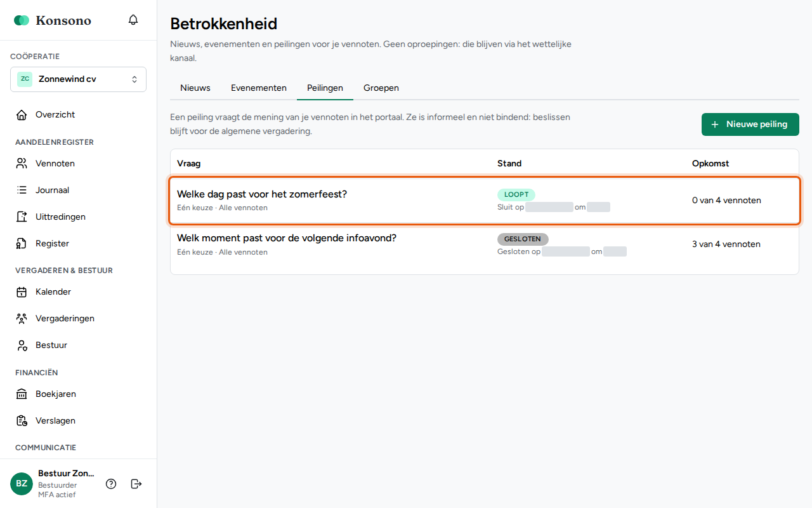Viewport: 812px width, 508px height.
Task: Switch to the Evenementen tab
Action: pos(259,88)
